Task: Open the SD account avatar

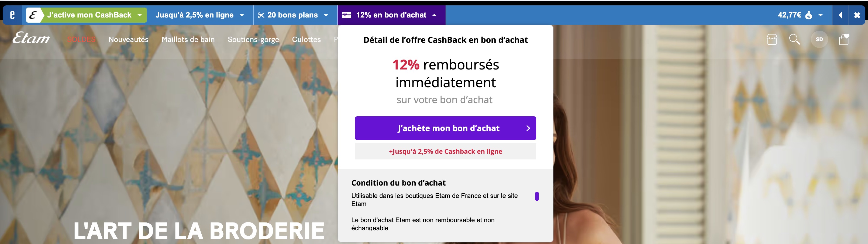Action: [x=819, y=39]
